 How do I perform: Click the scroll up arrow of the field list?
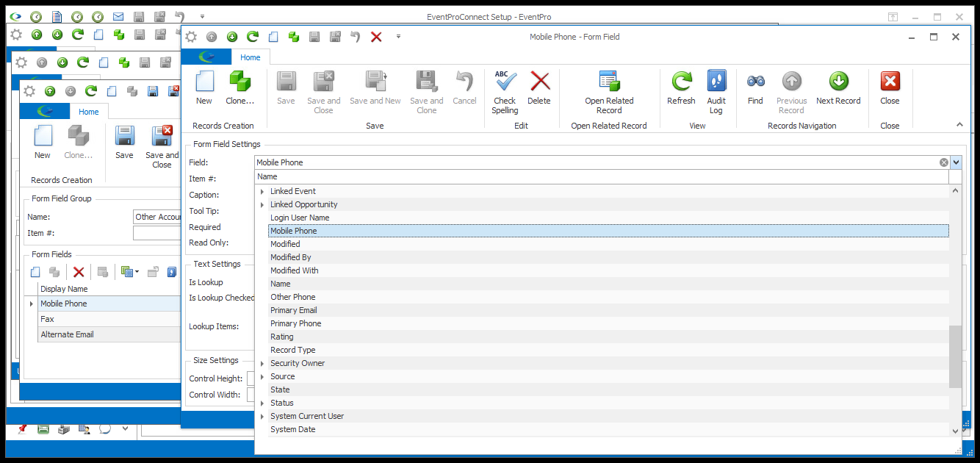[x=955, y=190]
